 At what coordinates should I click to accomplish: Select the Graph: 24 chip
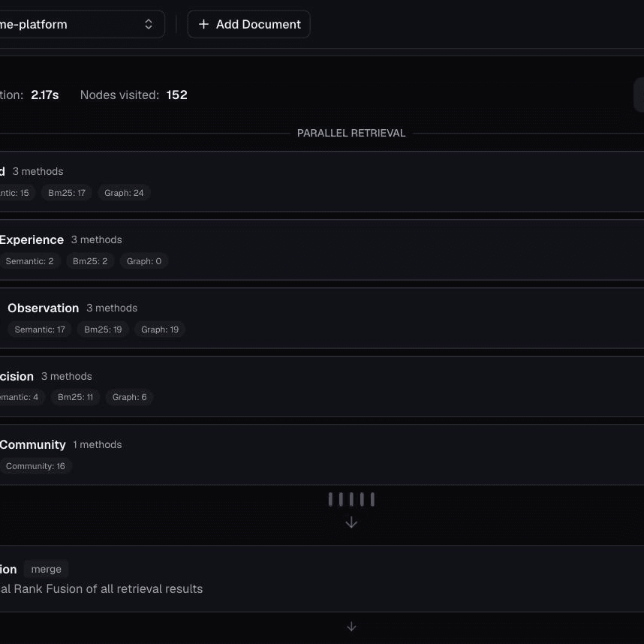(x=124, y=193)
